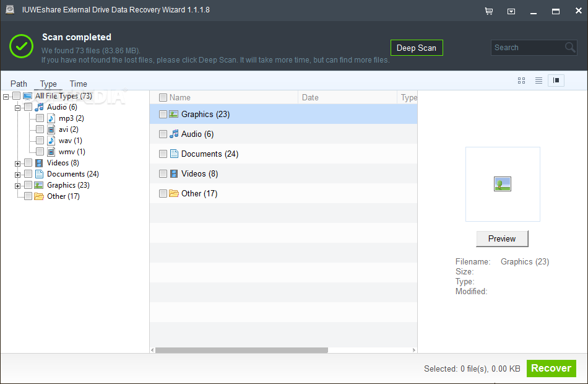Click the wav file type icon
Viewport: 588px width, 384px height.
point(51,141)
